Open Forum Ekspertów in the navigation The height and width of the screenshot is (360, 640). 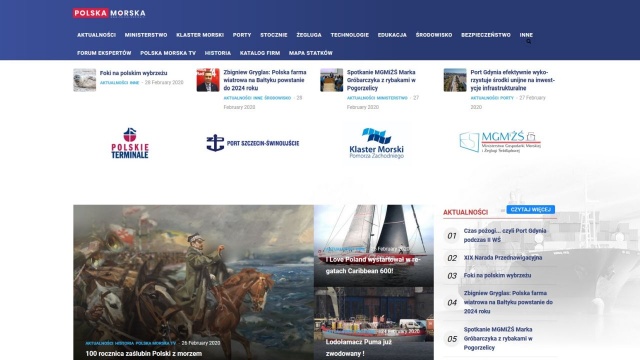point(104,53)
